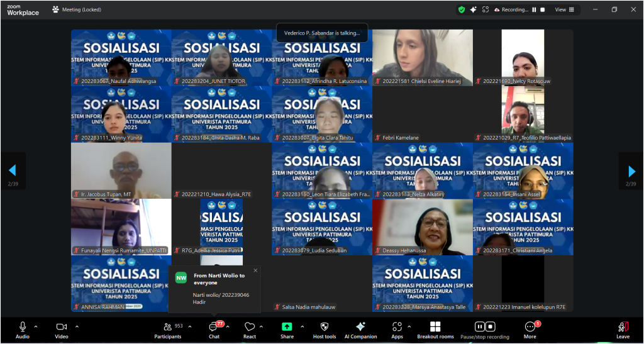Click the Leave meeting button
Screen dimensions: 644x344
tap(623, 330)
